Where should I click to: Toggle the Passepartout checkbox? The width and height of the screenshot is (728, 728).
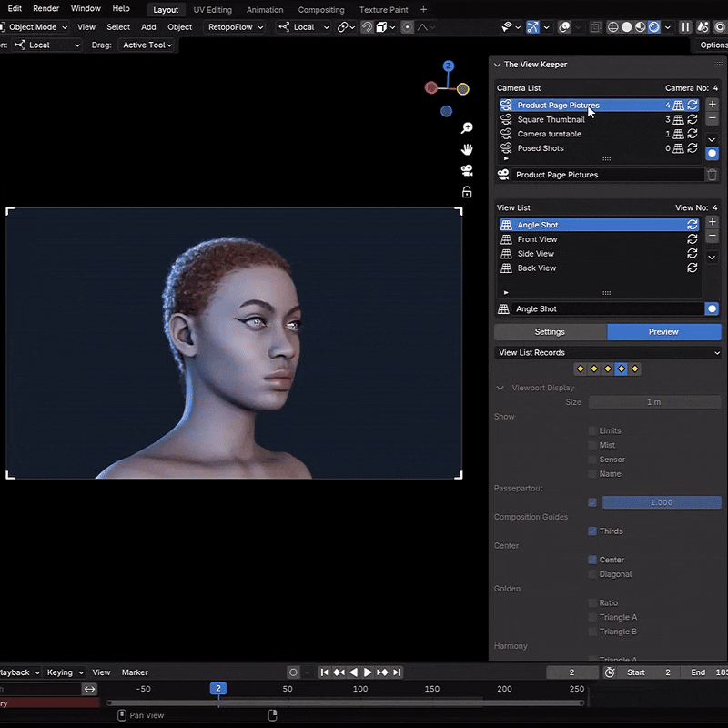pyautogui.click(x=592, y=502)
